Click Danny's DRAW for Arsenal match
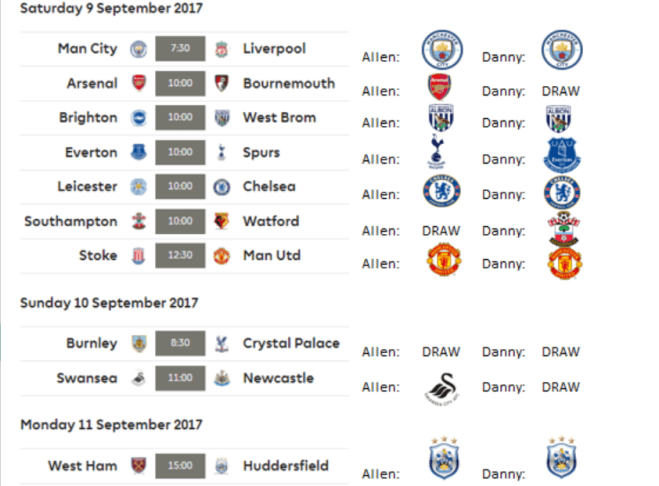The height and width of the screenshot is (486, 659). 560,90
